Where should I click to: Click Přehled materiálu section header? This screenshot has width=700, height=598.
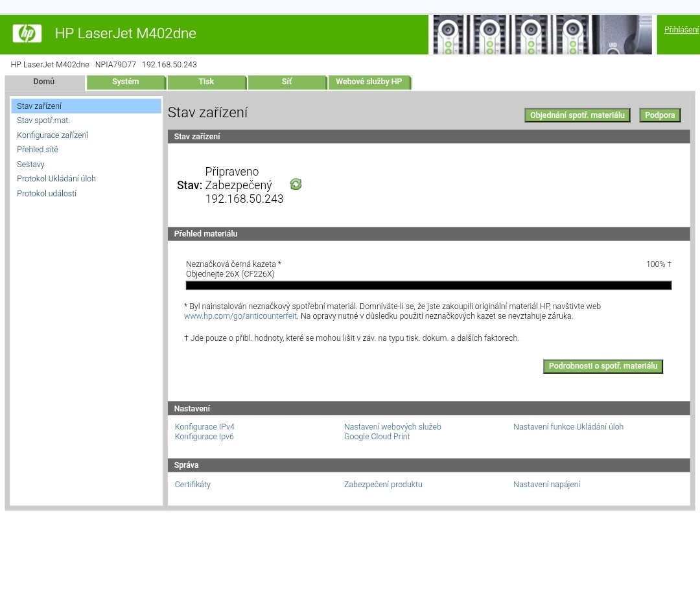pyautogui.click(x=429, y=234)
